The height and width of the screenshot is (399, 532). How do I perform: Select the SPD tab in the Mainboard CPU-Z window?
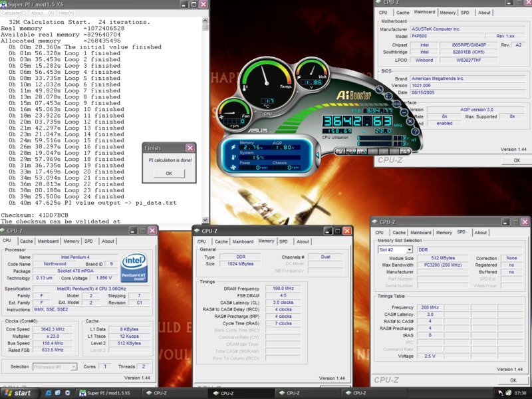(465, 13)
